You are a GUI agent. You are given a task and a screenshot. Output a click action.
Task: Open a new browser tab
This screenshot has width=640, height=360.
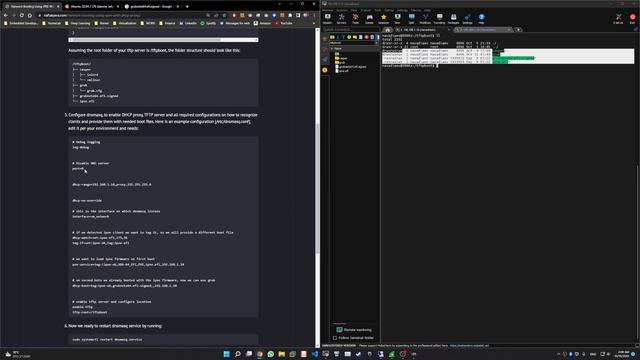pyautogui.click(x=187, y=7)
